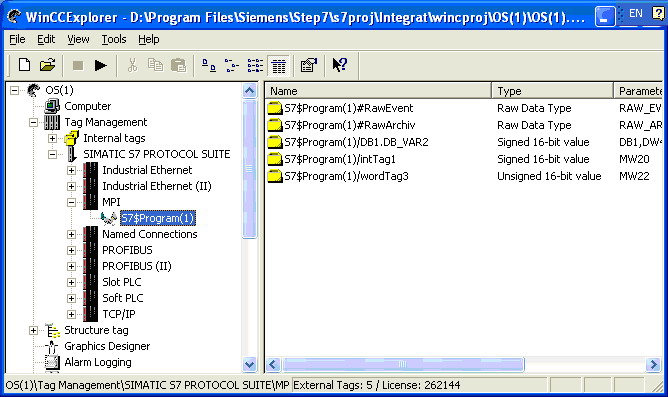
Task: Select the S7$Program(1)#RawArchiv tag name
Action: coord(349,125)
